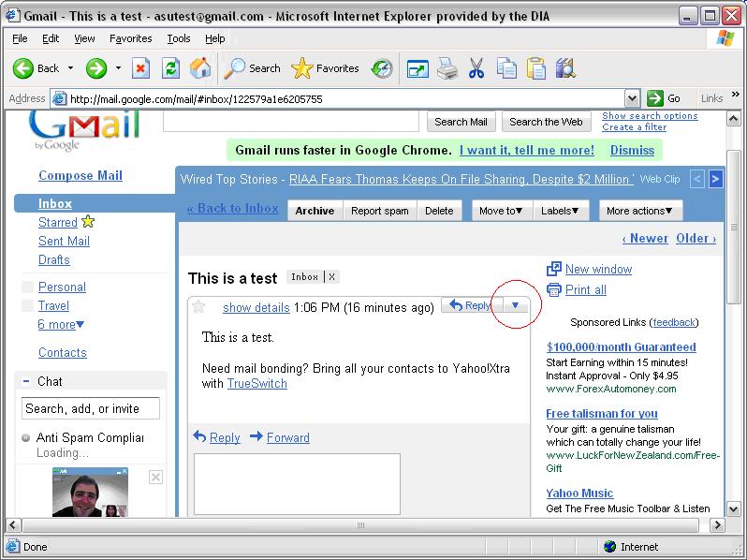Viewport: 747px width, 560px height.
Task: Click the Forward link below message
Action: click(287, 437)
